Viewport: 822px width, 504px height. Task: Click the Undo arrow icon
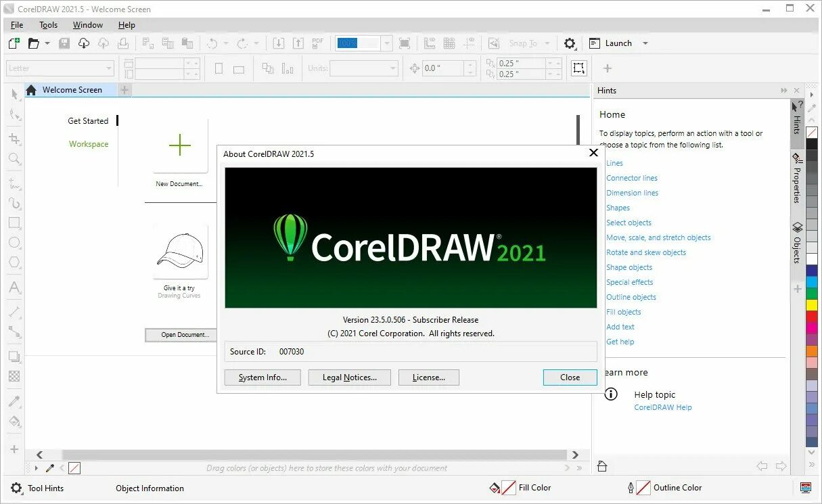(212, 43)
